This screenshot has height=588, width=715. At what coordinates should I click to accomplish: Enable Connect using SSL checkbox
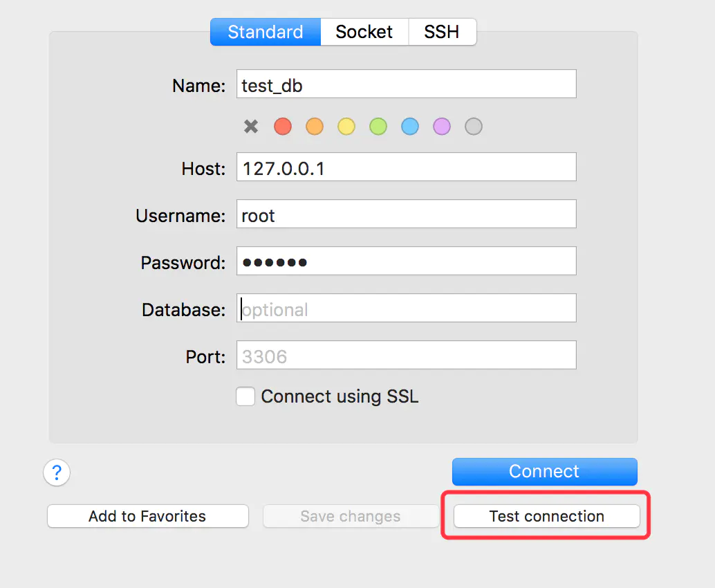point(246,396)
